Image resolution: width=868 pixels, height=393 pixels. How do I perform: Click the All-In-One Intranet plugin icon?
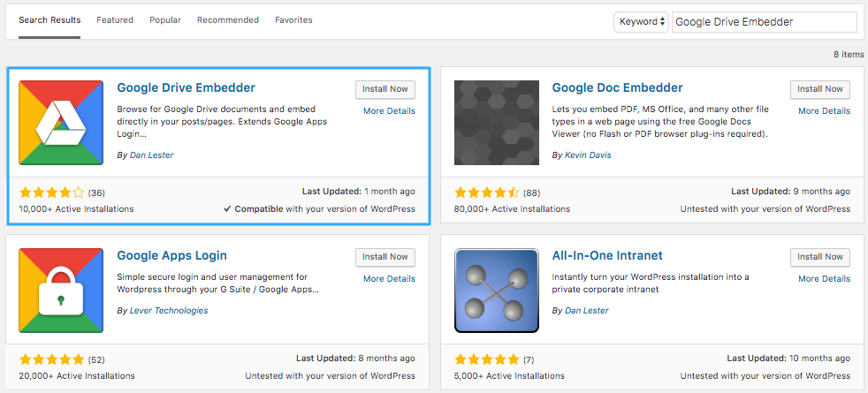tap(497, 291)
